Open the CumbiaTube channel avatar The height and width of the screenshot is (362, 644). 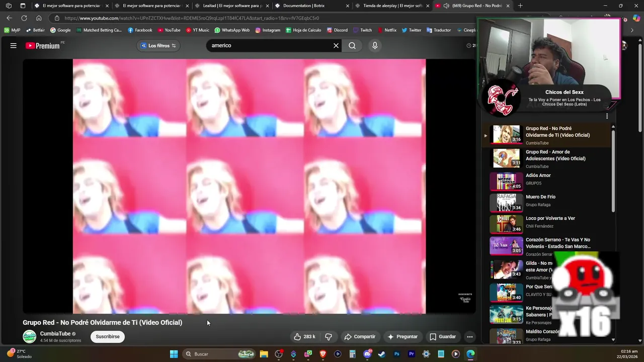tap(29, 337)
